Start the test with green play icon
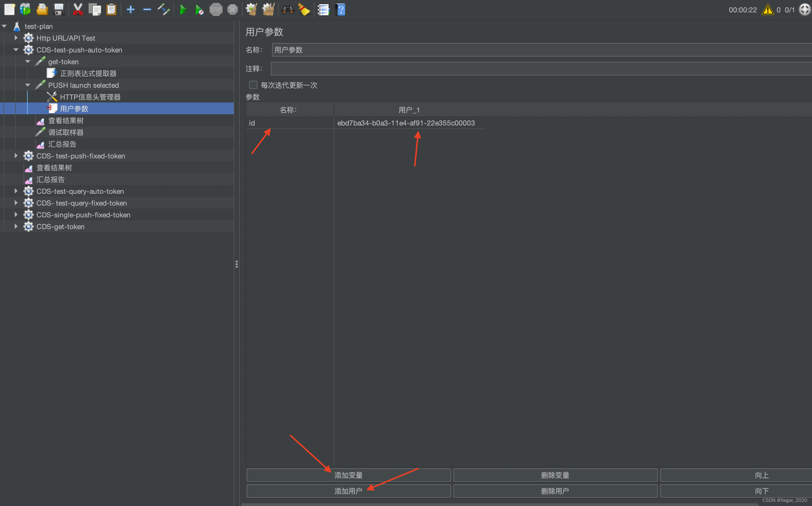 pyautogui.click(x=183, y=9)
